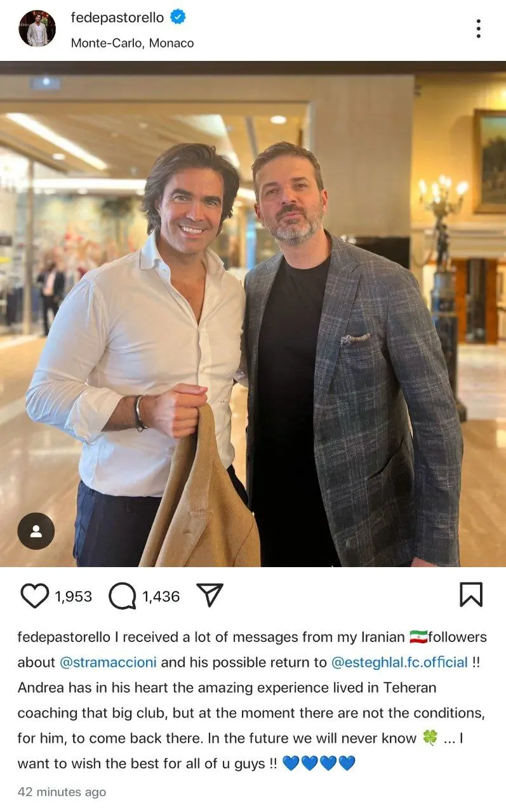Tap the Iranian flag emoji in caption
506x812 pixels.
coord(418,637)
